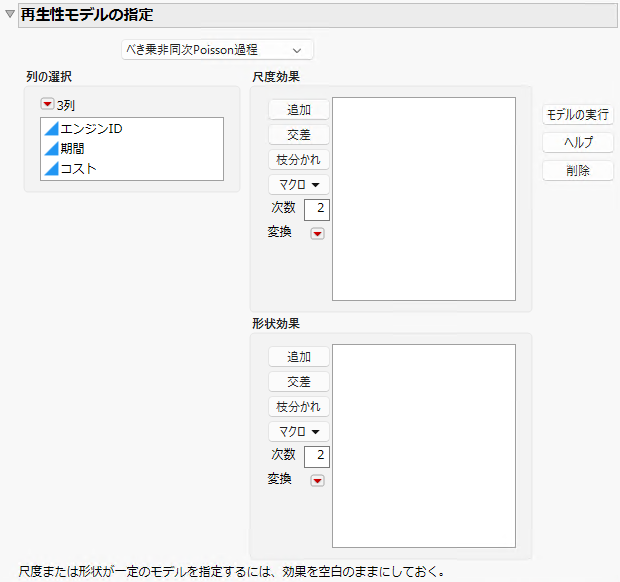Image resolution: width=620 pixels, height=582 pixels.
Task: Click 交差 in the 尺度効果 section
Action: pos(299,134)
